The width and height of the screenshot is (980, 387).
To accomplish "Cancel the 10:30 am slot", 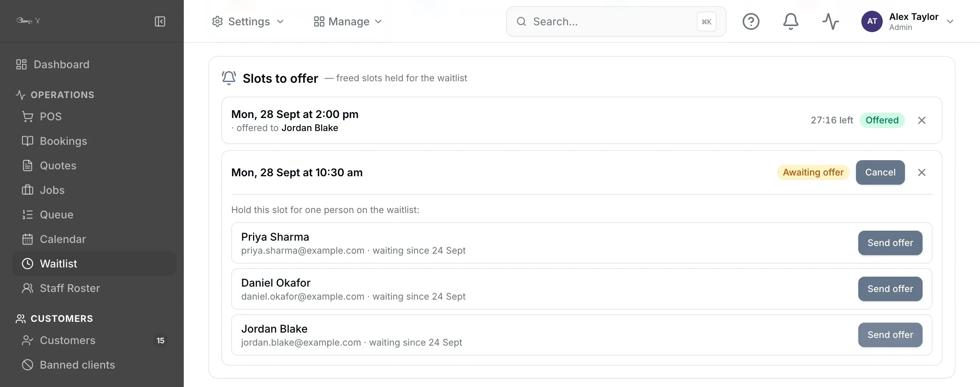I will [880, 172].
